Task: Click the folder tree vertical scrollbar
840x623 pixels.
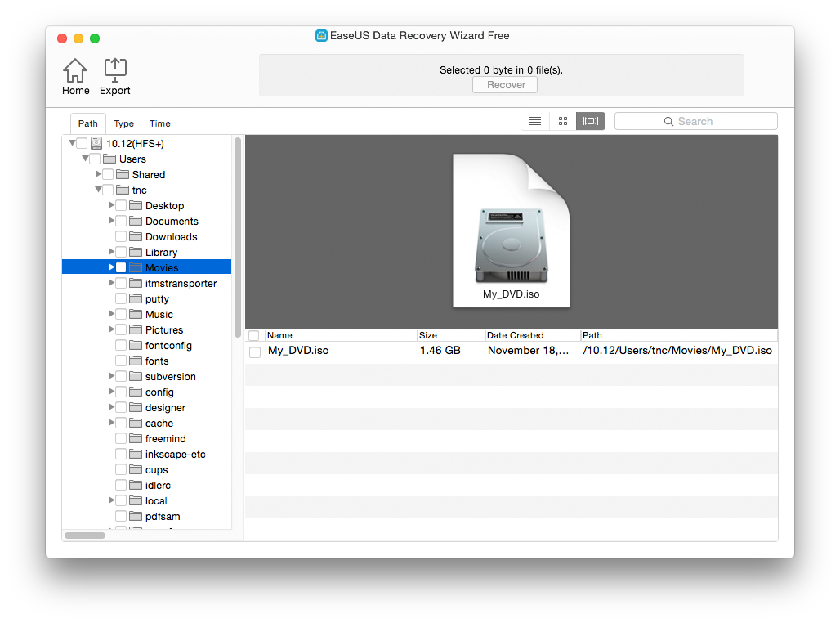Action: (x=237, y=238)
